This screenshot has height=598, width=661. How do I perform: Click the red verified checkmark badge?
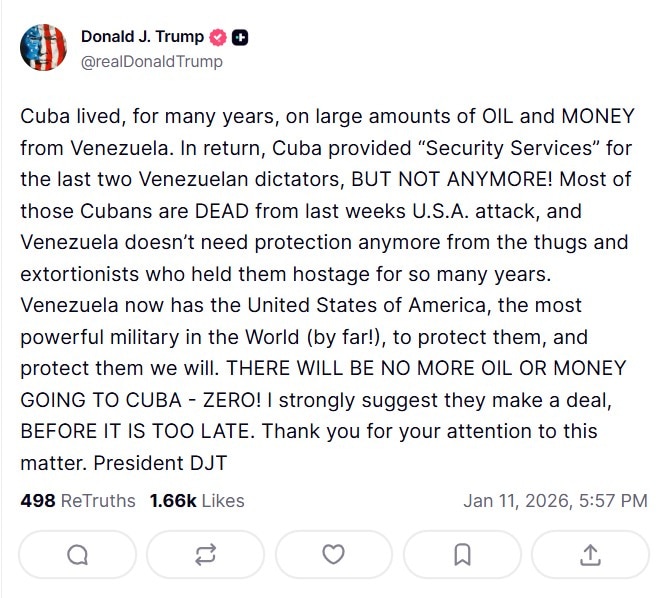pyautogui.click(x=217, y=38)
